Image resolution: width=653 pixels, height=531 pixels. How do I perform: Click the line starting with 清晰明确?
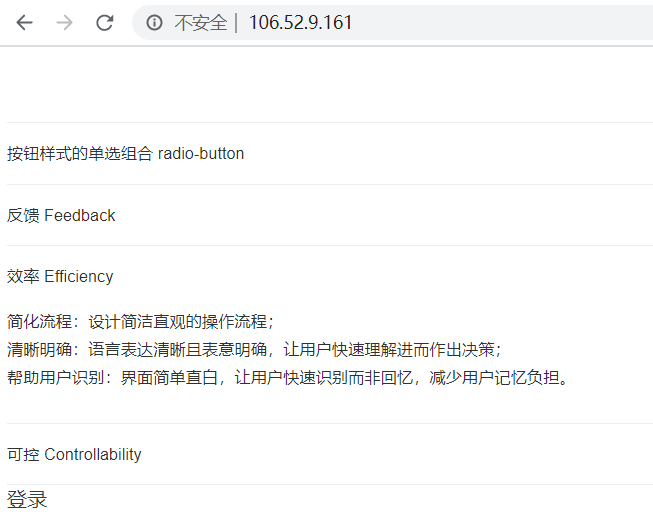[x=254, y=349]
